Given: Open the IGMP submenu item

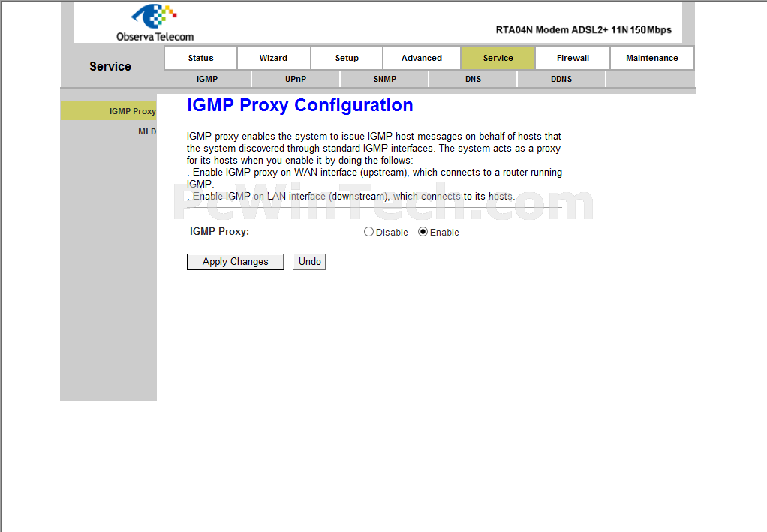Looking at the screenshot, I should click(207, 79).
